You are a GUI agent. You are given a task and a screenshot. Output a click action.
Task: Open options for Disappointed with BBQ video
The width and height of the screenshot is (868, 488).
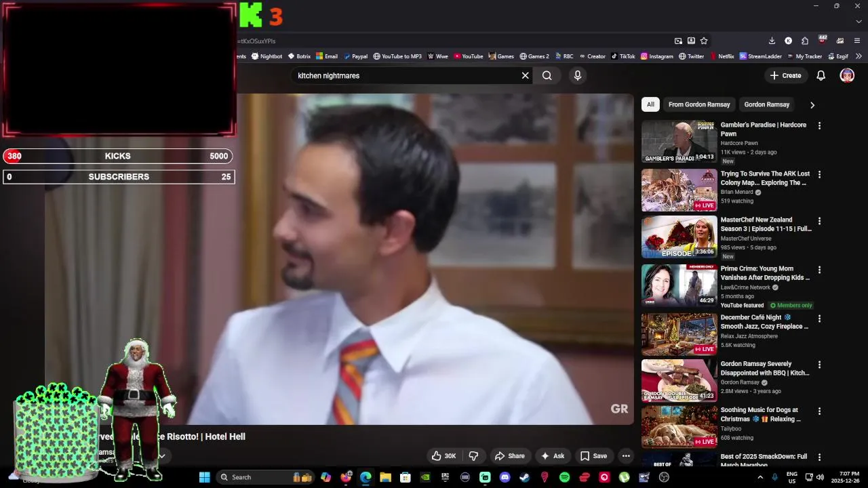819,365
